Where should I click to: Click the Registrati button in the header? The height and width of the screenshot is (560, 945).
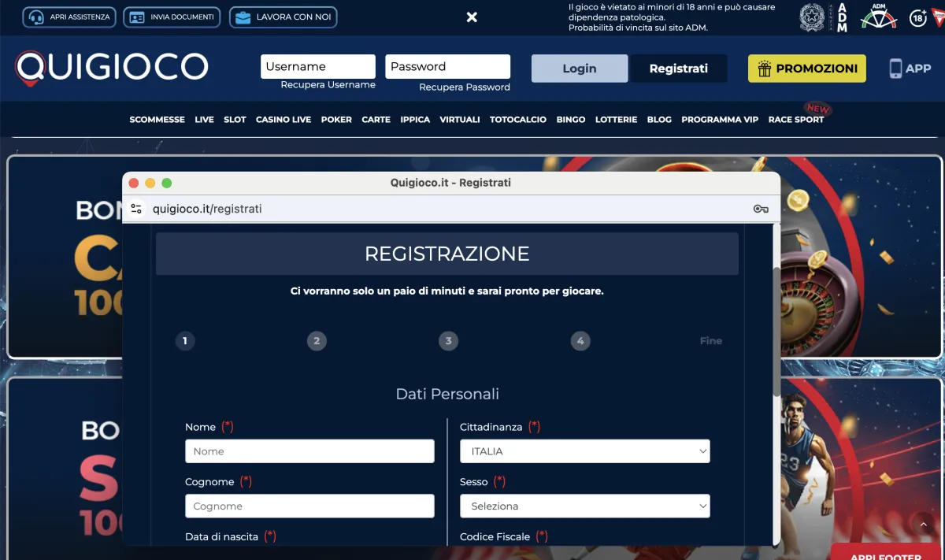(x=679, y=69)
